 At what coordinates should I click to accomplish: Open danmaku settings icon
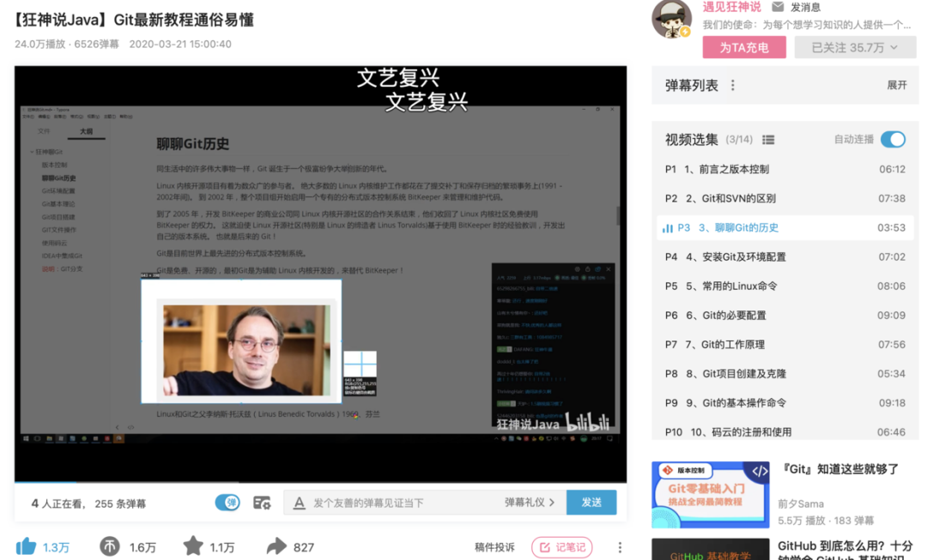262,503
